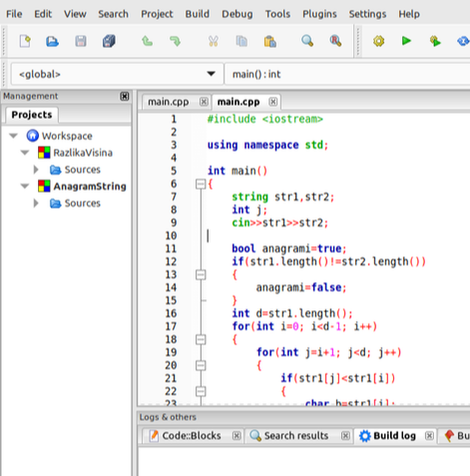
Task: Select the Projects tab
Action: pyautogui.click(x=32, y=115)
